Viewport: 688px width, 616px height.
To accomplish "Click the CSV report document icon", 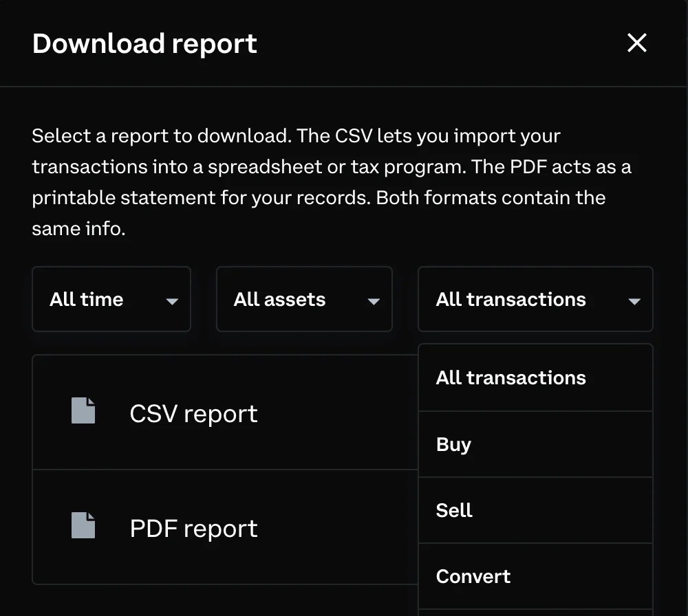I will click(x=83, y=411).
